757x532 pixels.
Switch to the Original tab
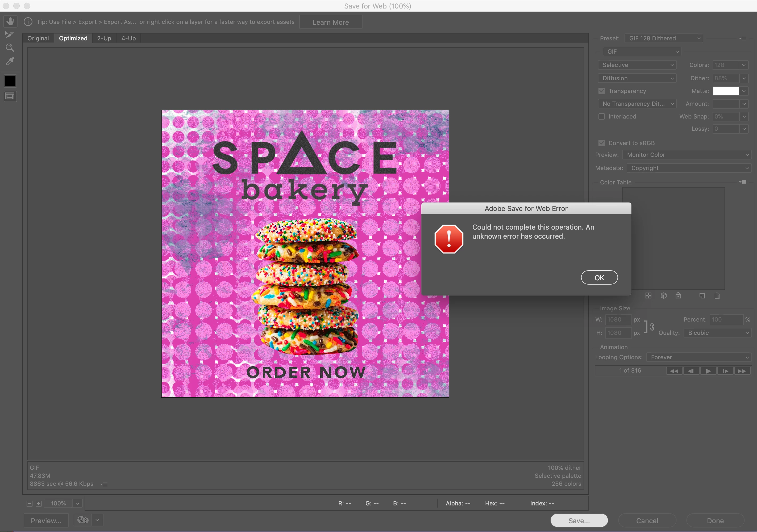point(38,39)
